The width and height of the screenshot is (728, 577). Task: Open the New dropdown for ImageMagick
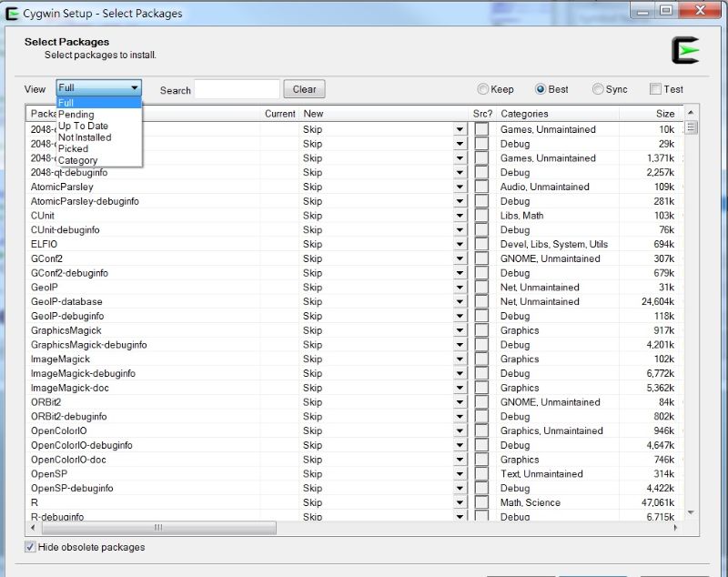pyautogui.click(x=460, y=359)
